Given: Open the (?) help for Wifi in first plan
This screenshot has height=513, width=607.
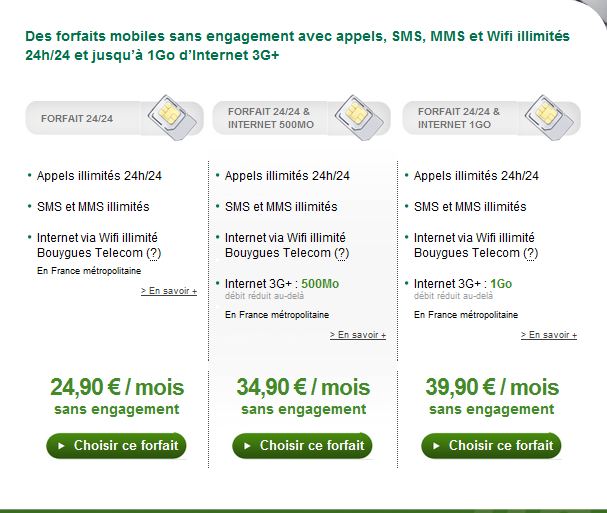Looking at the screenshot, I should click(154, 253).
